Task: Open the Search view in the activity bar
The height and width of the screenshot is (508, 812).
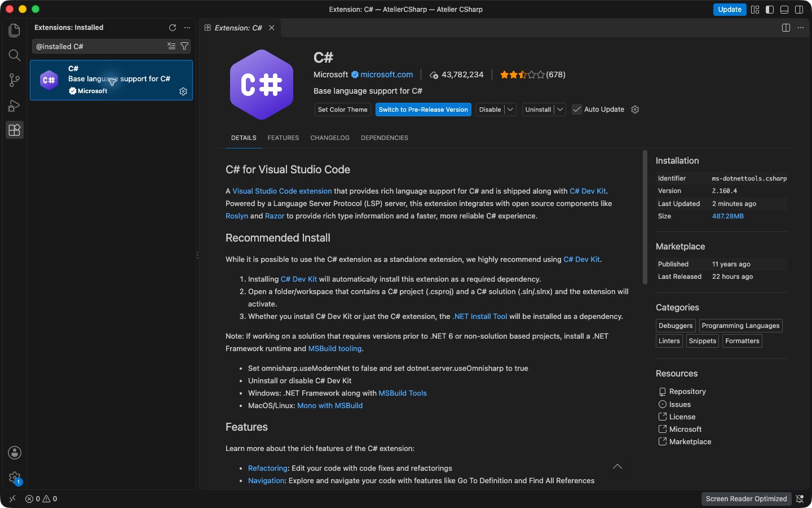Action: pyautogui.click(x=15, y=55)
